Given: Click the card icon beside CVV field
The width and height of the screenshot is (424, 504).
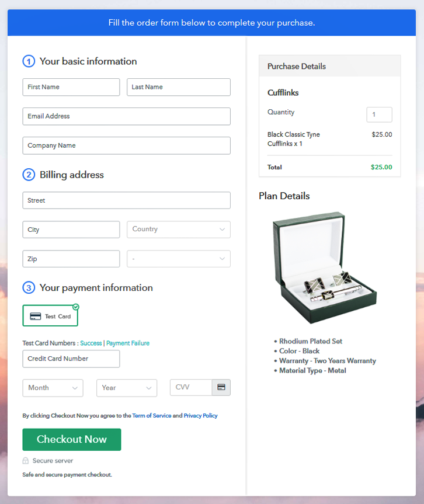Looking at the screenshot, I should (x=221, y=387).
